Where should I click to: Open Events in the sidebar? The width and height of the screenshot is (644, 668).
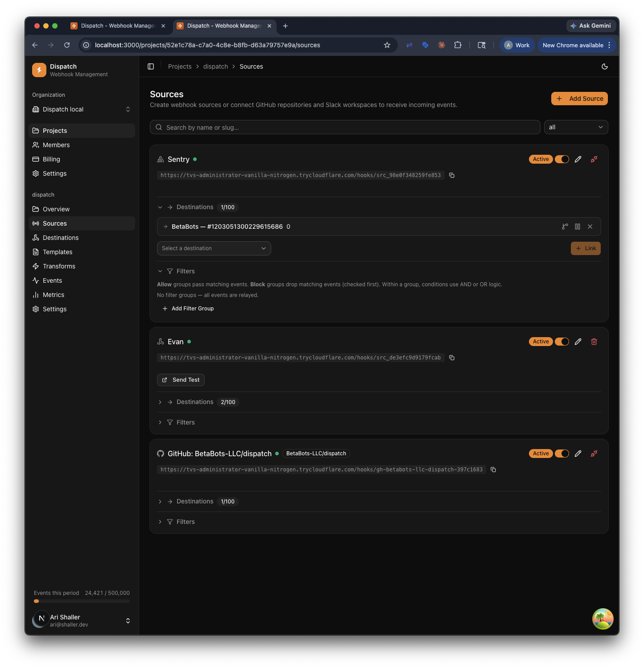82,280
